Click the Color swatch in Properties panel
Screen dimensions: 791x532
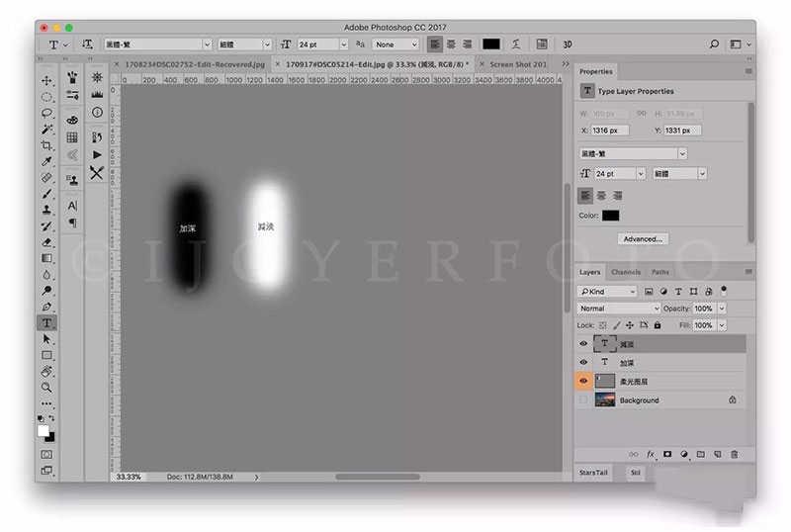tap(610, 216)
